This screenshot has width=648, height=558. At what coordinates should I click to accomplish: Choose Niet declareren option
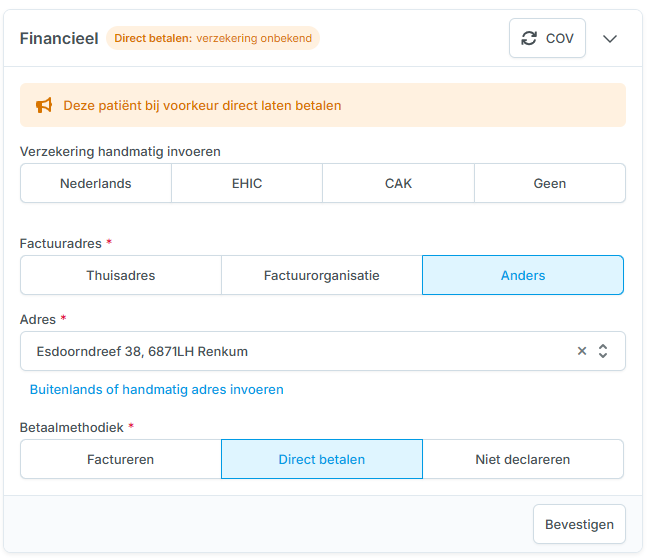pos(523,460)
